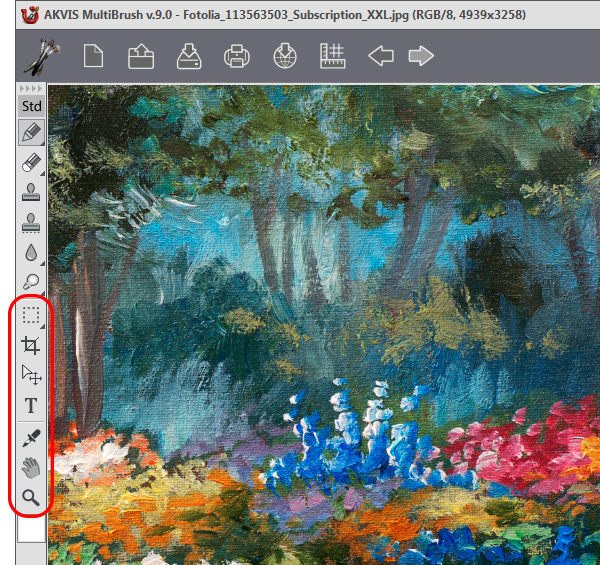Select the Crop tool

31,345
